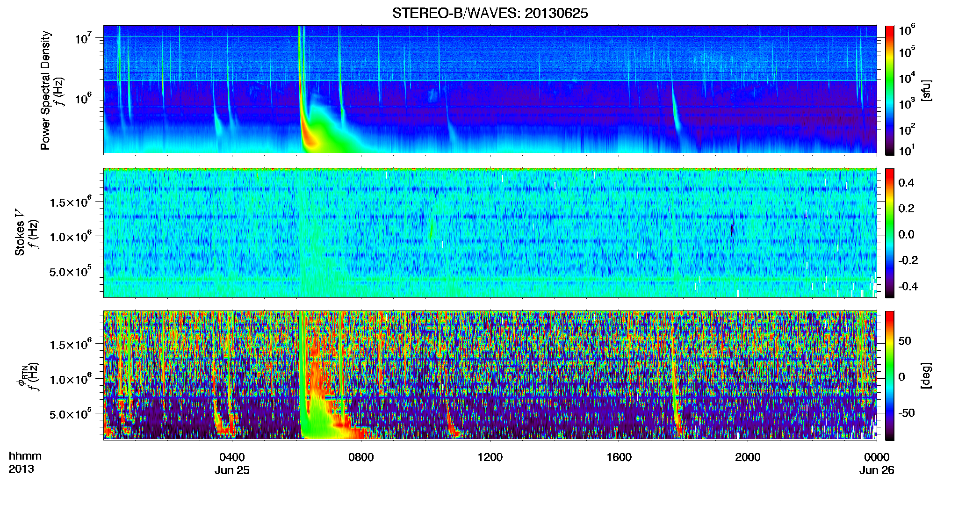Click the 5.0×10^5 tick of phi RTN panel

(x=70, y=414)
